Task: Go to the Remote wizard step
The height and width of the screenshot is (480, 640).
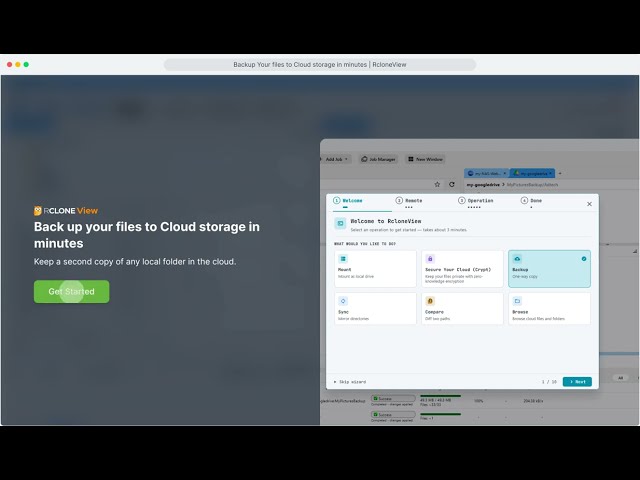Action: 409,201
